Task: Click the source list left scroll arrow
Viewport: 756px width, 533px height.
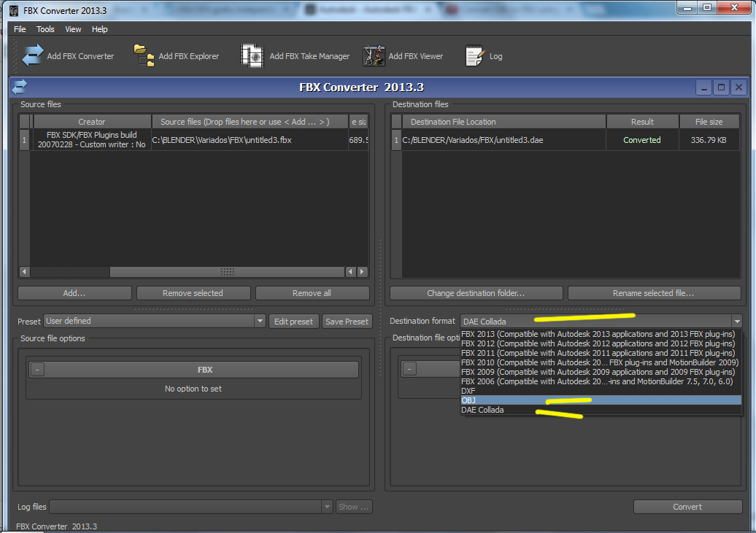Action: [x=24, y=272]
